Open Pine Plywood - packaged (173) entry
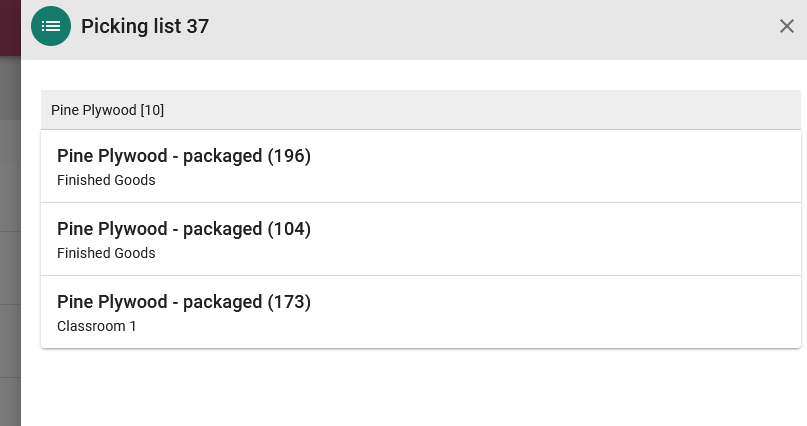 (x=420, y=312)
